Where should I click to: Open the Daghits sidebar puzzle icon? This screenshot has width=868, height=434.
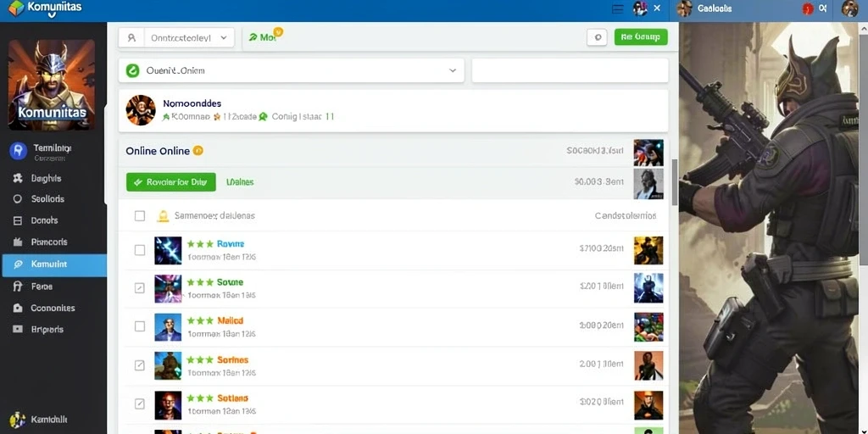(x=18, y=178)
